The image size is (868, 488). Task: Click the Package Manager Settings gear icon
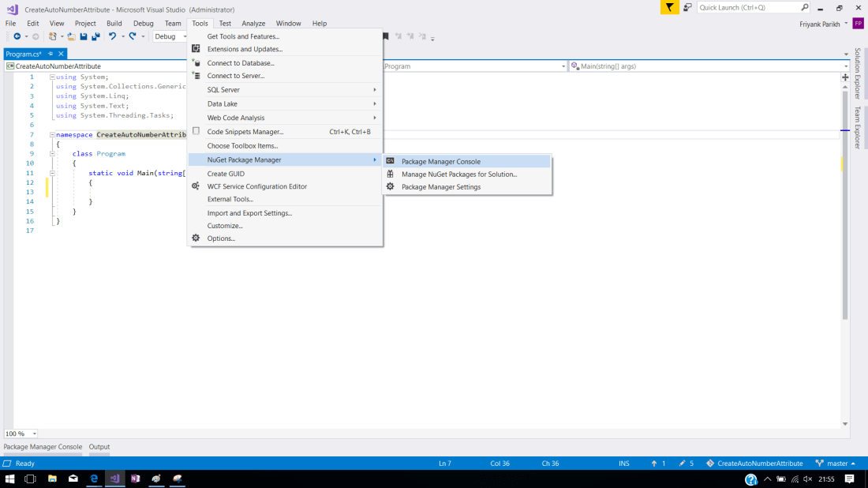click(x=390, y=187)
